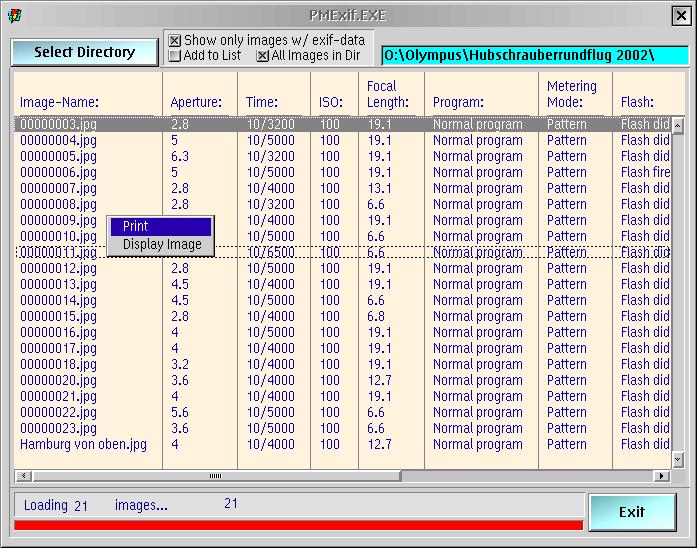Select row 00000003.jpg in the list
This screenshot has height=548, width=697.
pyautogui.click(x=58, y=124)
